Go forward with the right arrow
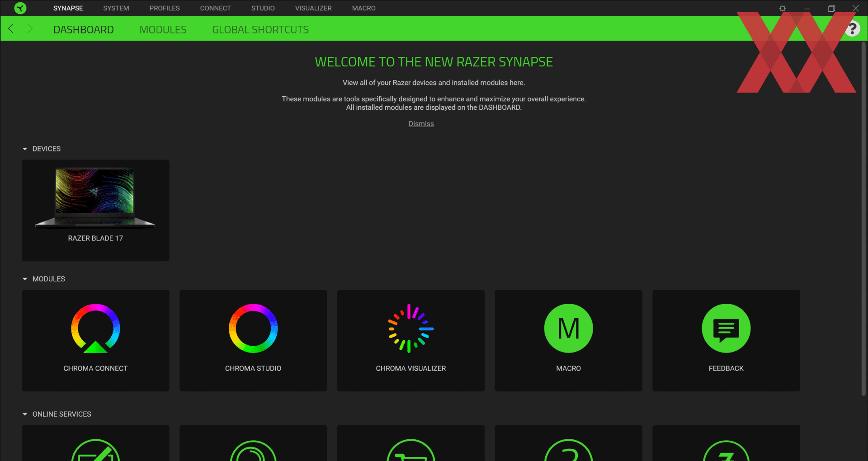The image size is (868, 461). tap(30, 29)
